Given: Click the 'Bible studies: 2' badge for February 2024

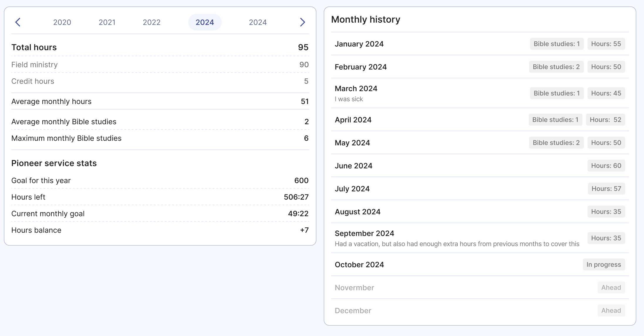Looking at the screenshot, I should click(x=556, y=67).
